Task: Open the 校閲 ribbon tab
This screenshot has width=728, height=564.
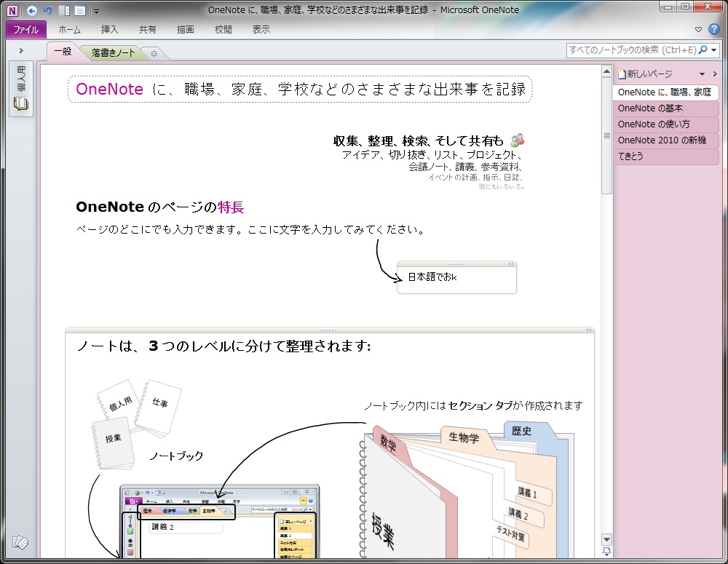Action: (223, 29)
